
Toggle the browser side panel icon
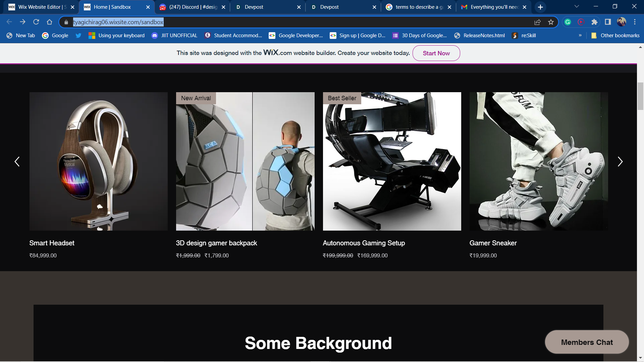[608, 22]
